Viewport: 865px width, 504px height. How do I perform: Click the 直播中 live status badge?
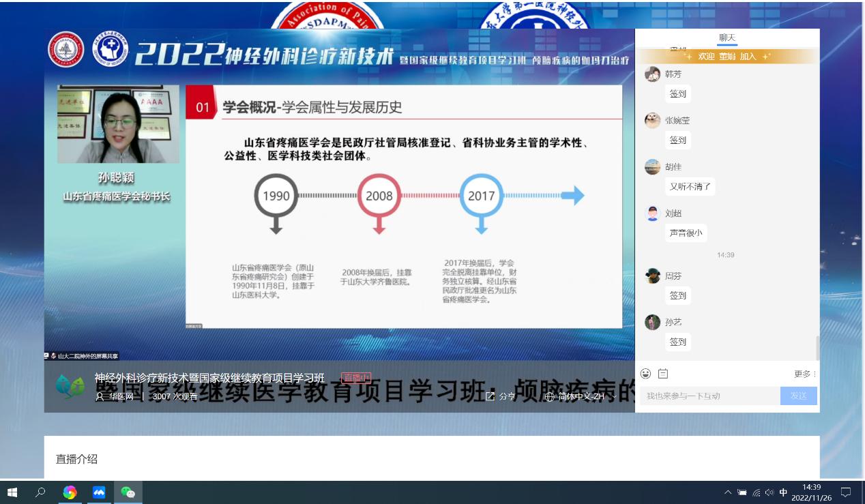(x=356, y=378)
